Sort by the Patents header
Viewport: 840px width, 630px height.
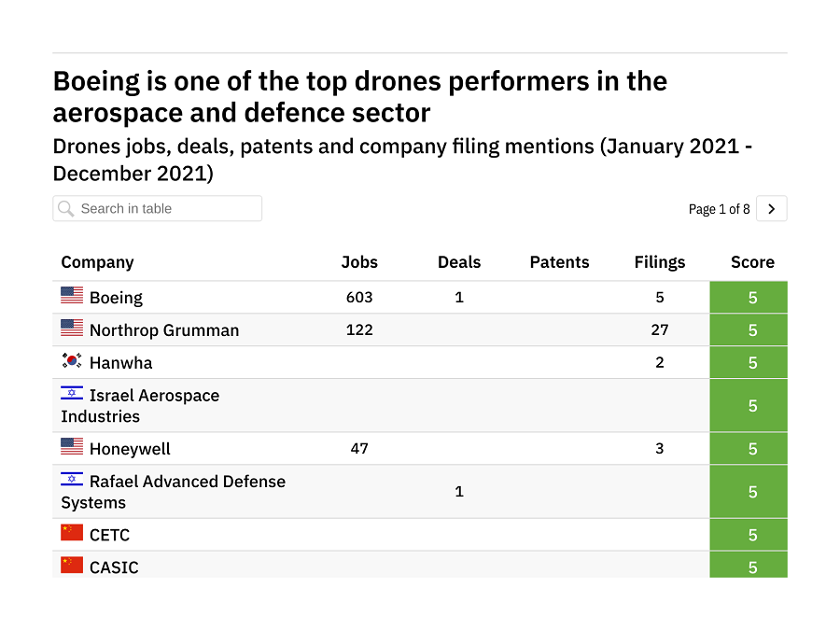click(x=559, y=262)
